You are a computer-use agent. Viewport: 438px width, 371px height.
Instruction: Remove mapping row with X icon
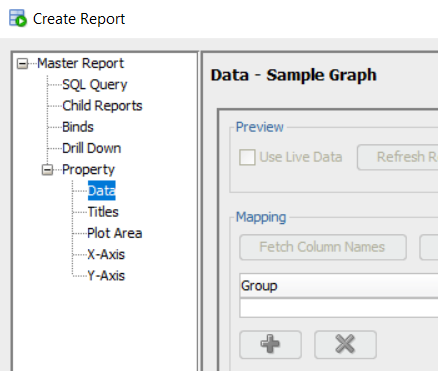345,344
